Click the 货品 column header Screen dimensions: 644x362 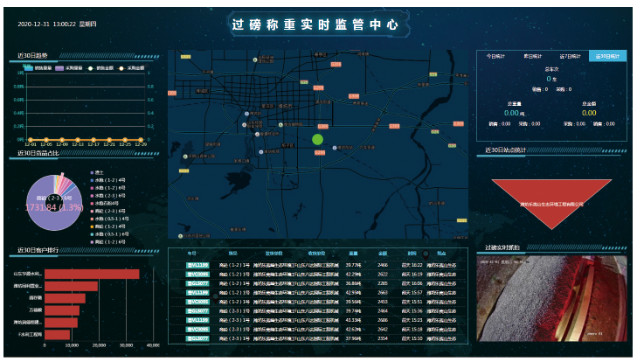pos(233,254)
